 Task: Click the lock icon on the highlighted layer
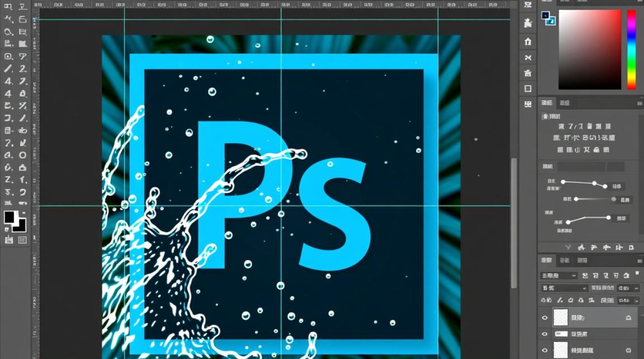point(629,318)
